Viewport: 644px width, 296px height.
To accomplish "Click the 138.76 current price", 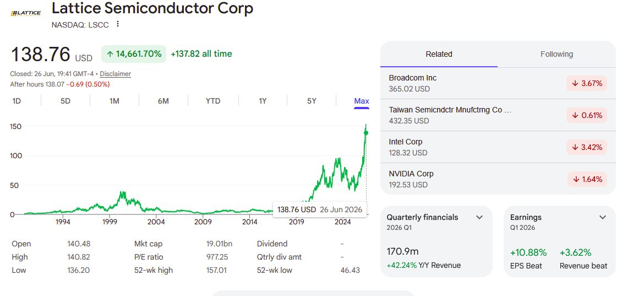I will click(41, 54).
